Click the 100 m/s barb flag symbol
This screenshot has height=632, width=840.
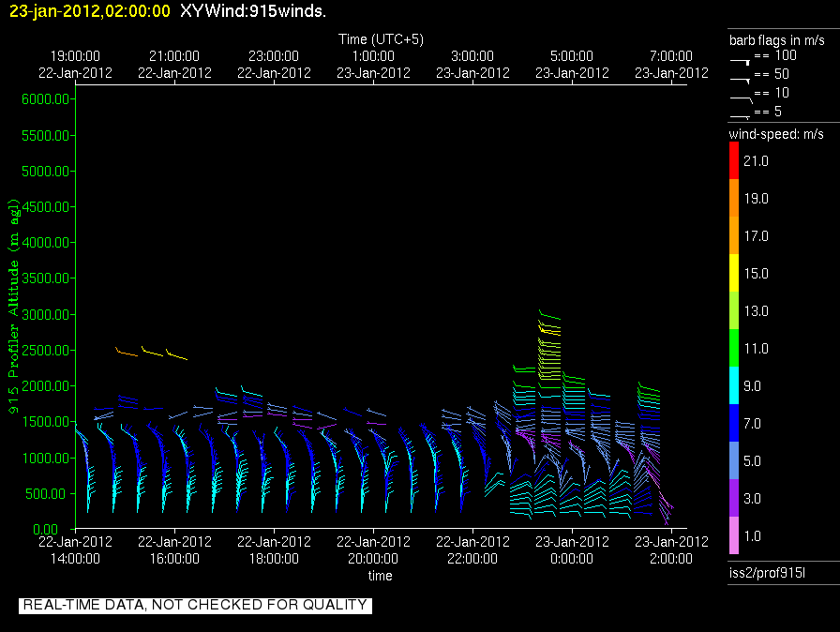pos(741,59)
